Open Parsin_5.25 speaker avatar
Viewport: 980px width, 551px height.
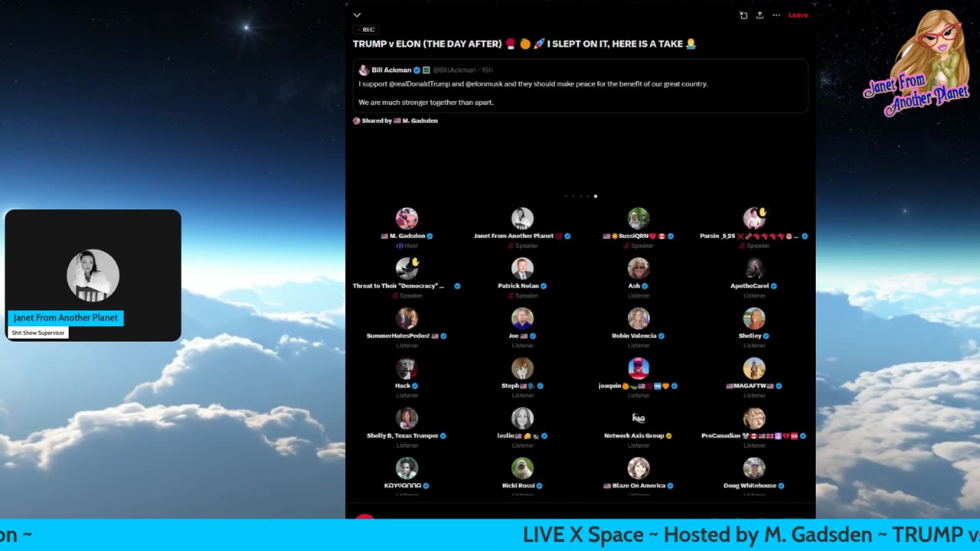click(x=754, y=218)
